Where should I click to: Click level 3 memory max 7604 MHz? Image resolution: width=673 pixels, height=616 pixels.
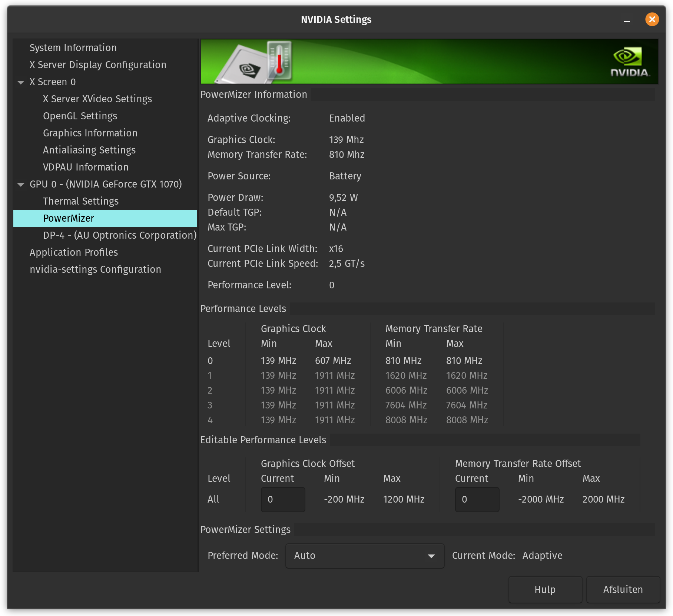(x=467, y=405)
